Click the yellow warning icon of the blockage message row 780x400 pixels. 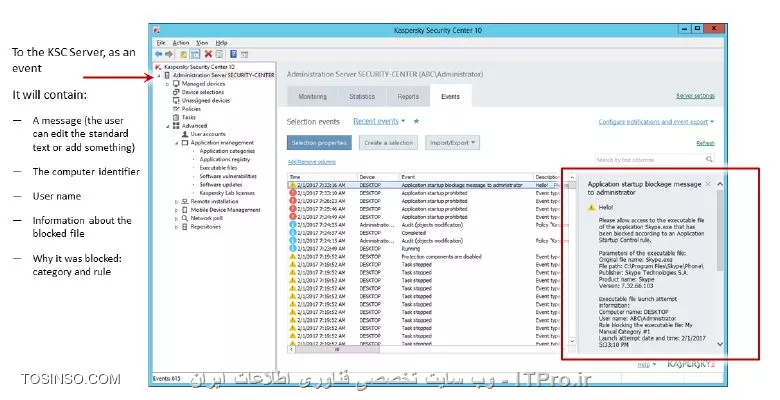point(292,185)
